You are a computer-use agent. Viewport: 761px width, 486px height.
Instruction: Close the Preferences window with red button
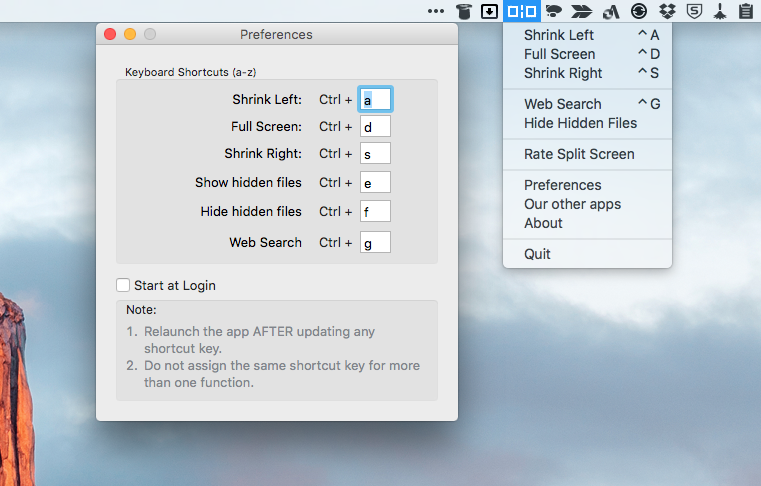click(110, 34)
